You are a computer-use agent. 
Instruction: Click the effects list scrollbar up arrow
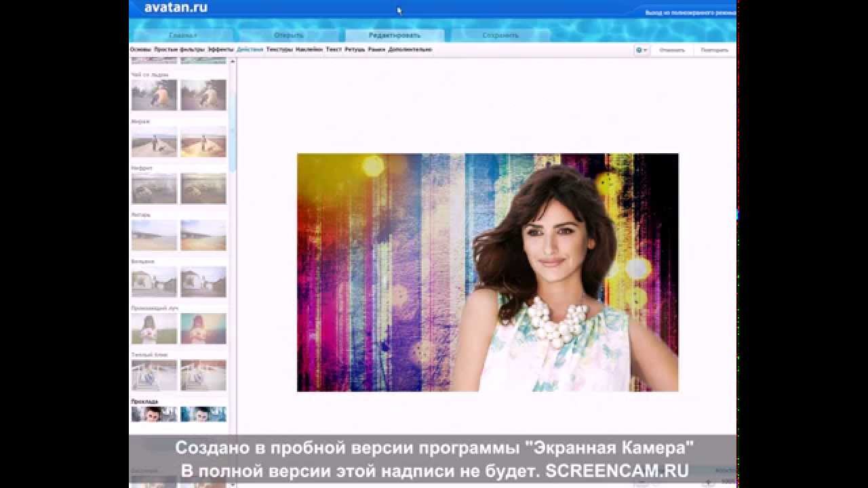(x=233, y=62)
